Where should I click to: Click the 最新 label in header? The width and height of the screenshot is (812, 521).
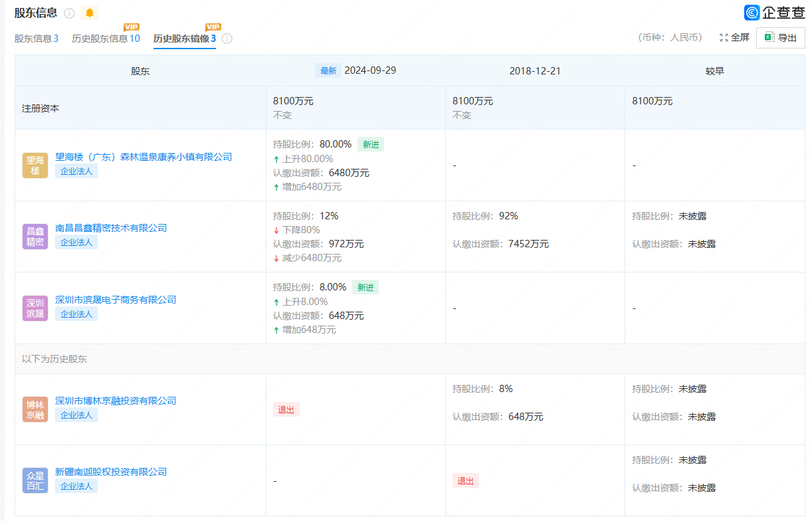pos(328,70)
